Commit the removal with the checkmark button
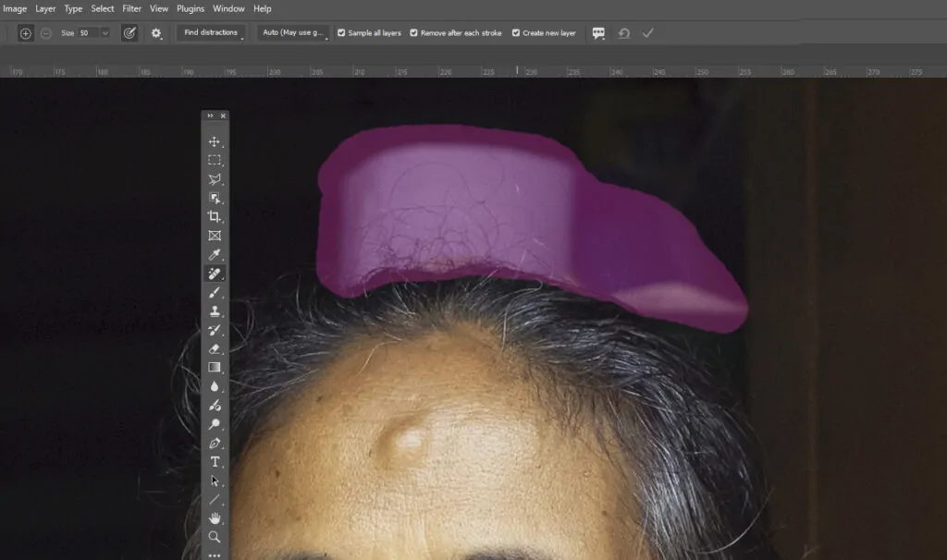Screen dimensions: 947x560 point(647,33)
